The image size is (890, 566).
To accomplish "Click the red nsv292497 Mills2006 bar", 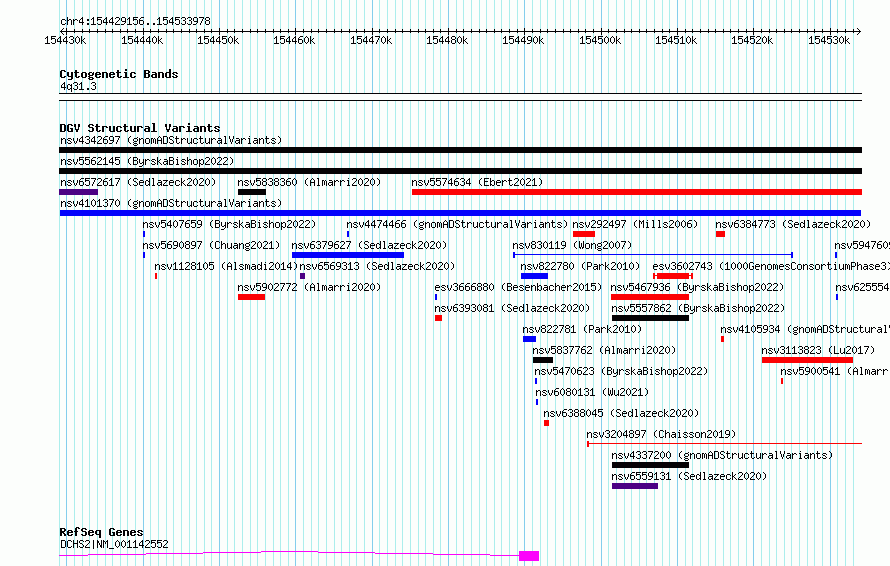I will click(x=584, y=234).
